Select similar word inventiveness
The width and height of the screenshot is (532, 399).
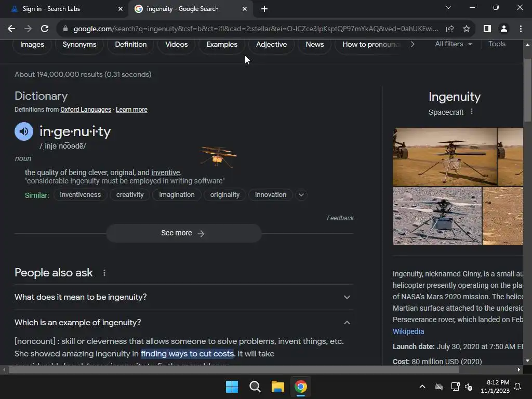point(81,195)
